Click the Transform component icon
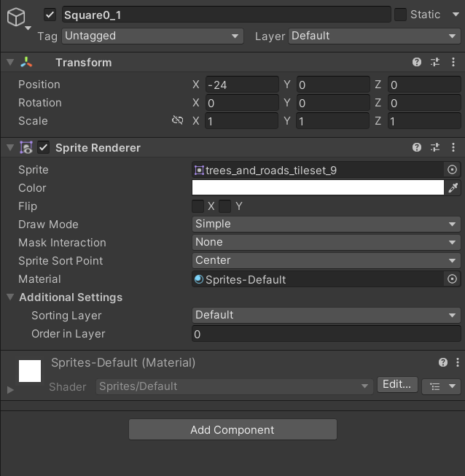Image resolution: width=465 pixels, height=476 pixels. tap(26, 62)
